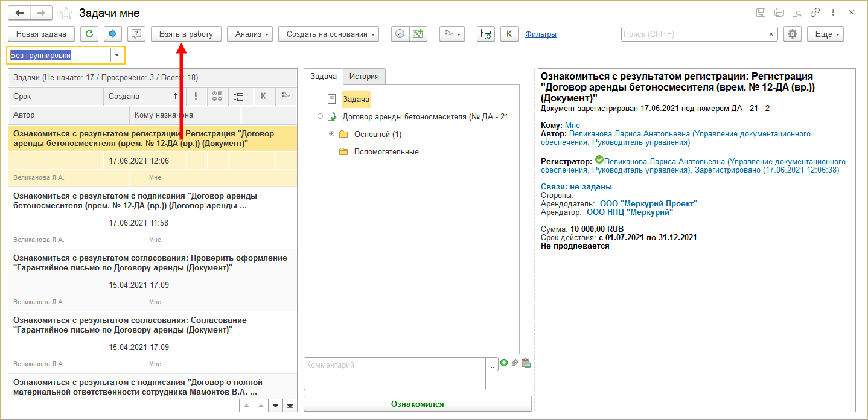This screenshot has height=420, width=868.
Task: Click the chain link icon at top
Action: pyautogui.click(x=815, y=13)
